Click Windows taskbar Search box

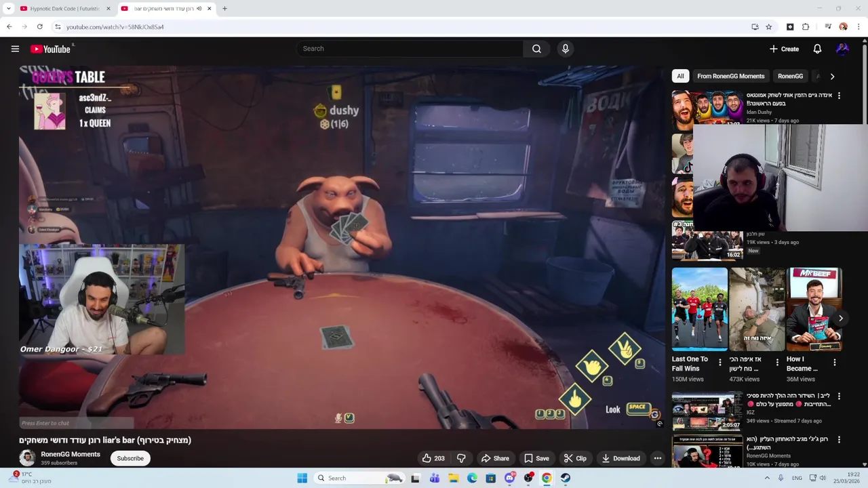359,478
